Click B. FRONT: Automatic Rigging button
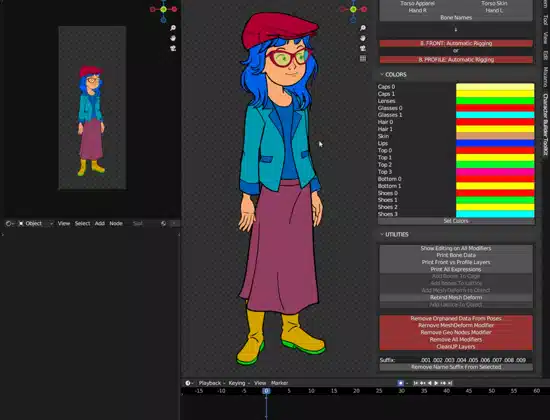This screenshot has width=550, height=420. click(x=456, y=44)
